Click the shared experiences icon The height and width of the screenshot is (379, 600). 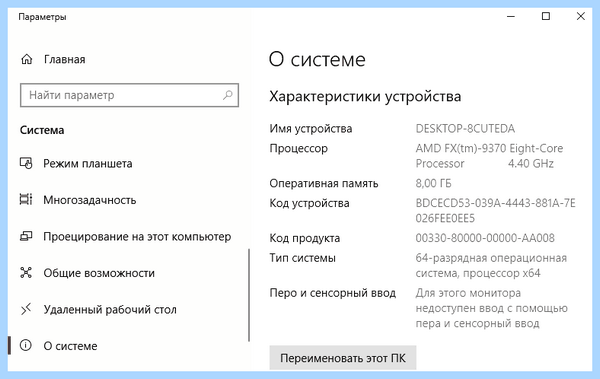tap(26, 273)
